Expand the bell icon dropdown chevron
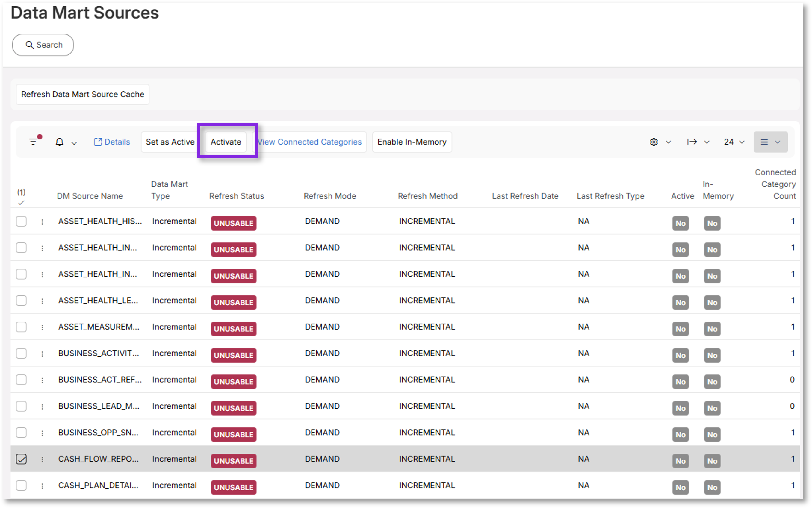The image size is (812, 508). 74,143
